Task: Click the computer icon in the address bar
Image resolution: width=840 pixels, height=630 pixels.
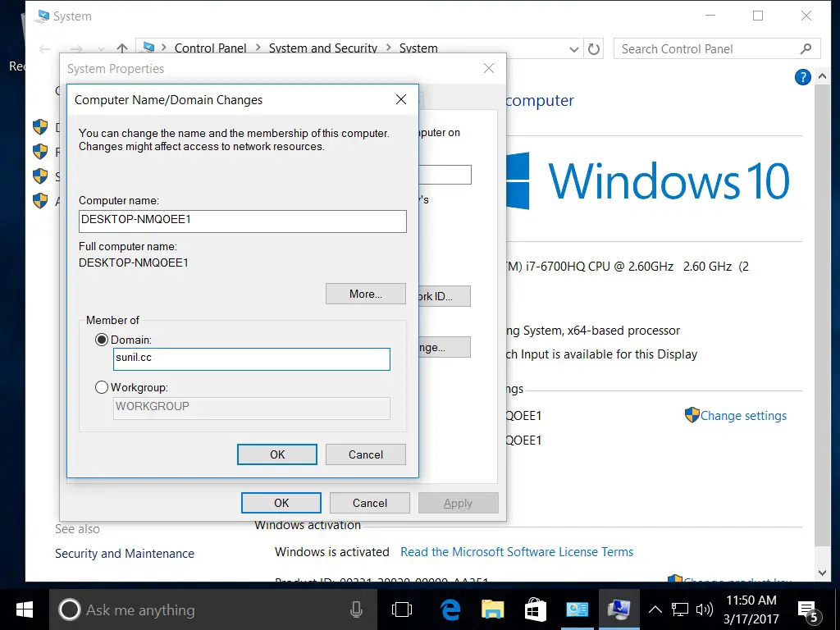Action: (148, 48)
